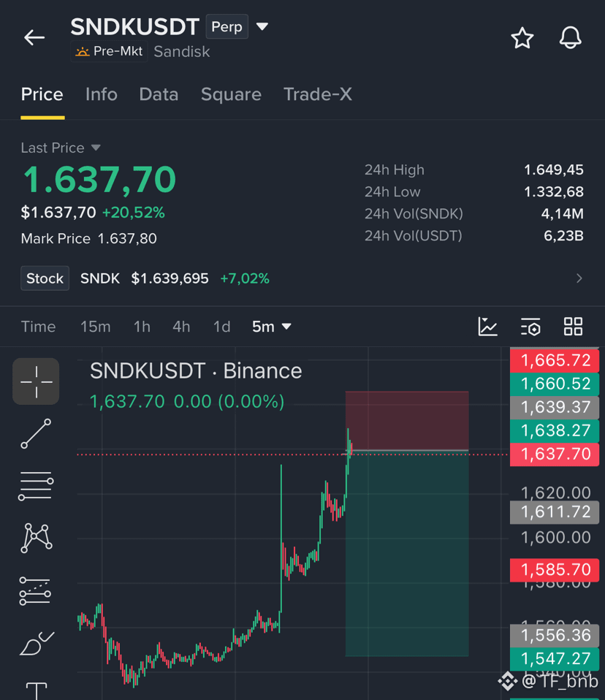
Task: Click the 1,637.70 current price axis label
Action: pyautogui.click(x=555, y=454)
